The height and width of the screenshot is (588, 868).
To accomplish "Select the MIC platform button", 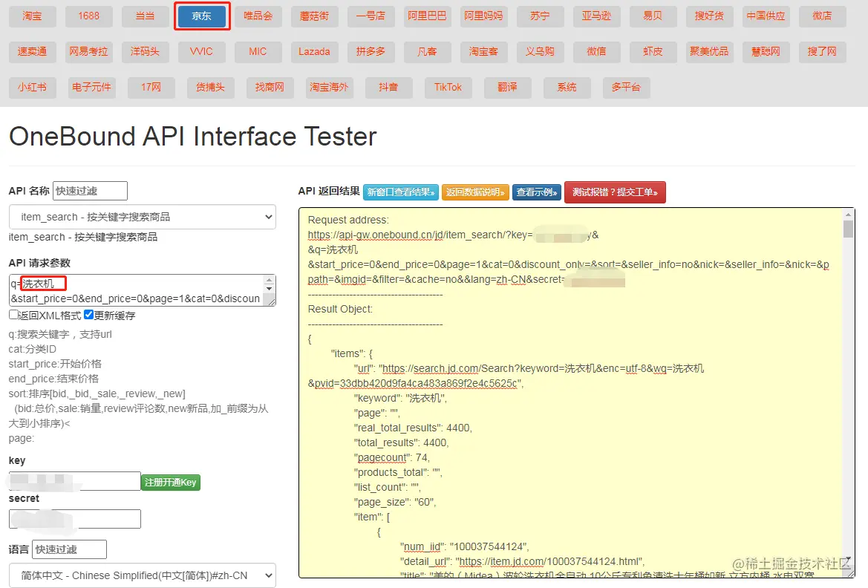I will (x=258, y=51).
